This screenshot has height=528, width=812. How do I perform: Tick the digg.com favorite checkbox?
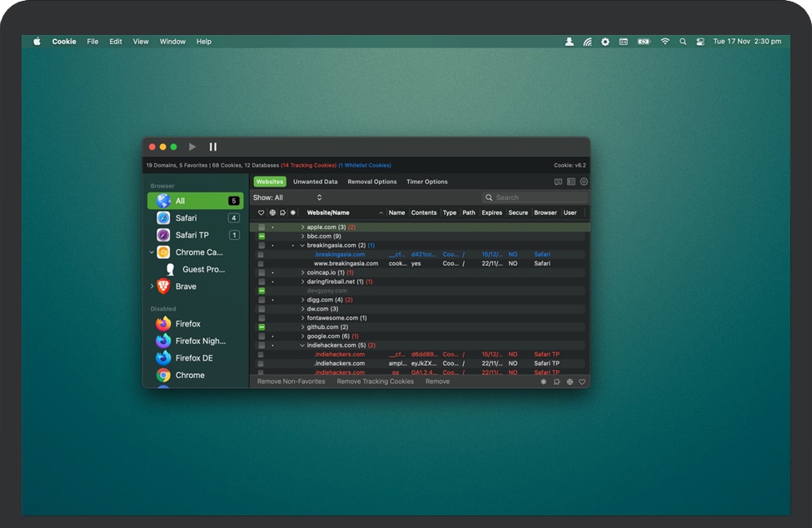[262, 300]
